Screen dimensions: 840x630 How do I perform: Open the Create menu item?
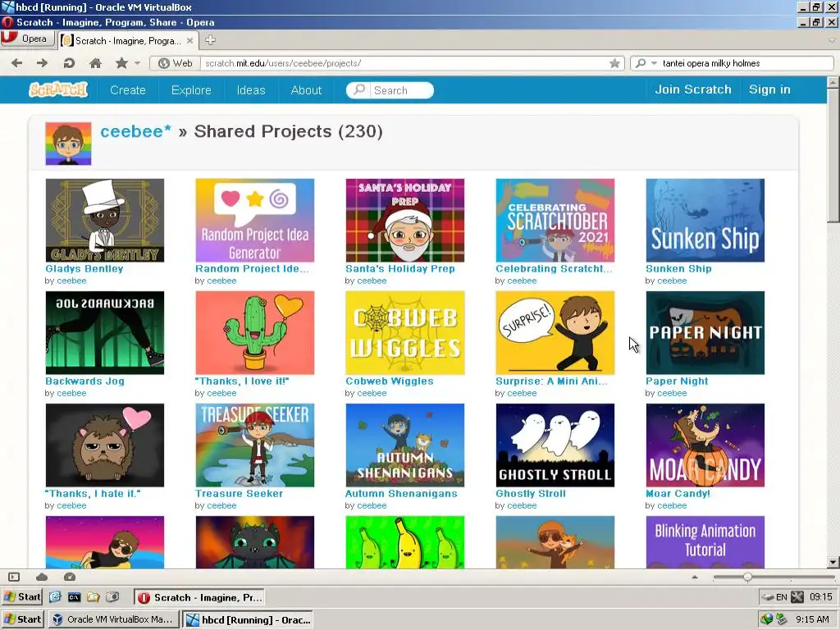(127, 90)
